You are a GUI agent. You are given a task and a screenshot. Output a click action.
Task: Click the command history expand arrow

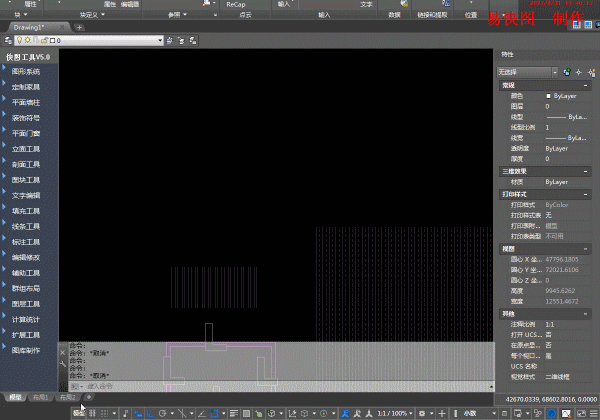[x=491, y=387]
